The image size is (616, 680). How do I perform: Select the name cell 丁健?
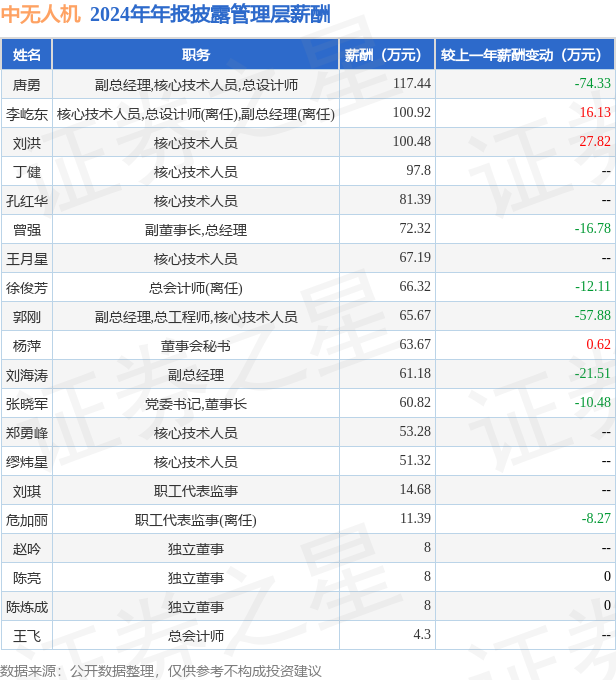[26, 172]
